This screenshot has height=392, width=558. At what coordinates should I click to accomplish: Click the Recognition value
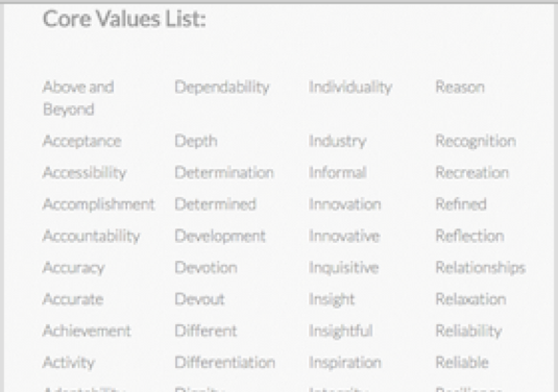tap(476, 142)
